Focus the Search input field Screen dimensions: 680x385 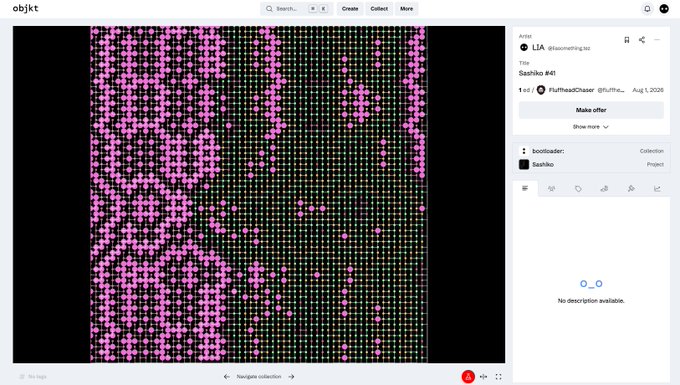pyautogui.click(x=297, y=9)
